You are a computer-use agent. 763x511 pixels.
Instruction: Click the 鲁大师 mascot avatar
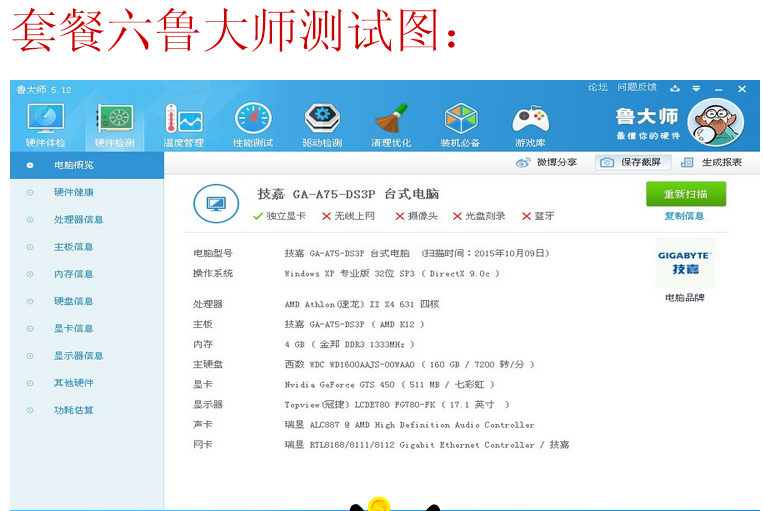tap(715, 122)
